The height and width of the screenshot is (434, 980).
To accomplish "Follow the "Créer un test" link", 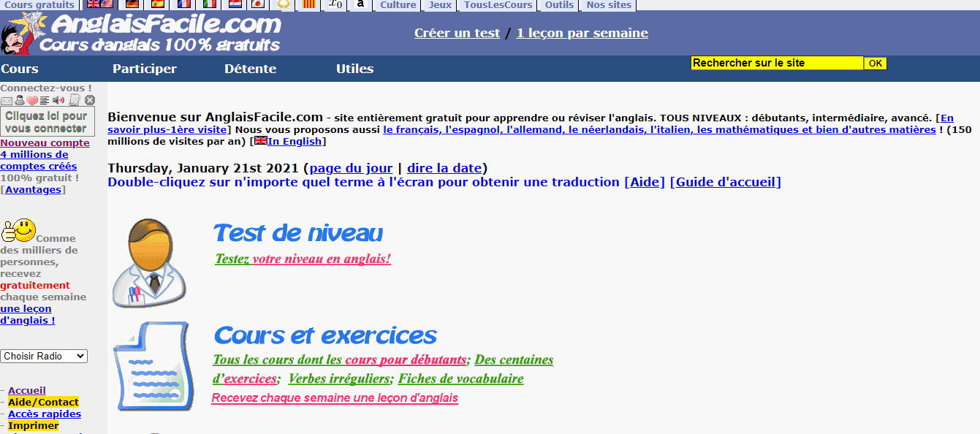I will [457, 33].
